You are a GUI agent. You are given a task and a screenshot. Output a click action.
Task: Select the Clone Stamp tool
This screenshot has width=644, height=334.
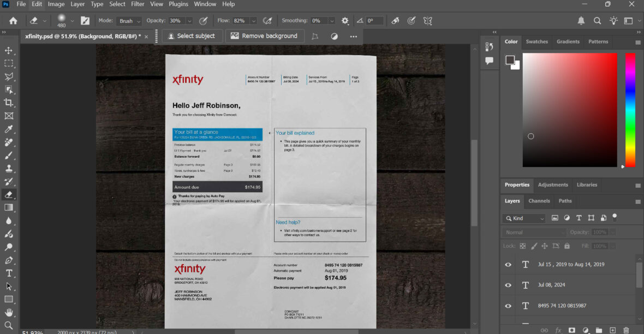(8, 168)
